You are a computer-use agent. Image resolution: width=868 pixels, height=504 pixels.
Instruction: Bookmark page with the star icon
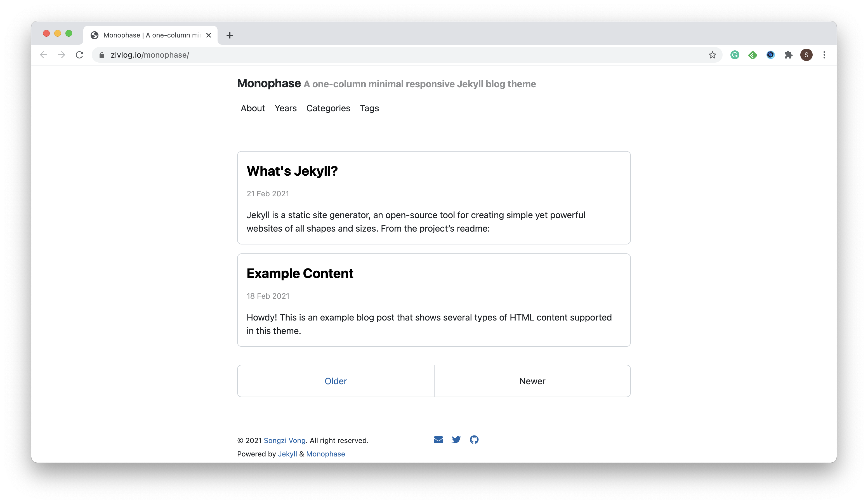click(712, 55)
